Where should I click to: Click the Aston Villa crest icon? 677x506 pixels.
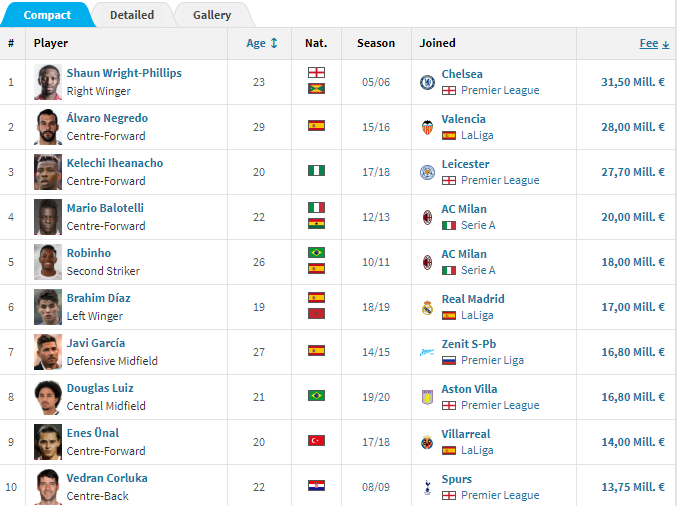pyautogui.click(x=427, y=397)
